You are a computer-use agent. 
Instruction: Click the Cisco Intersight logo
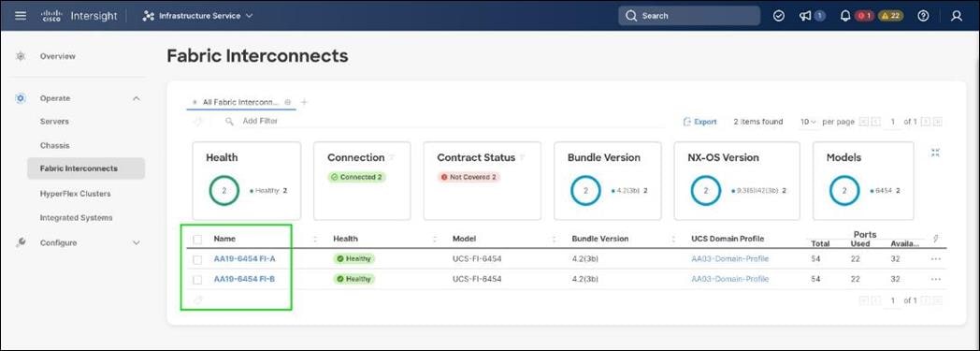[79, 16]
